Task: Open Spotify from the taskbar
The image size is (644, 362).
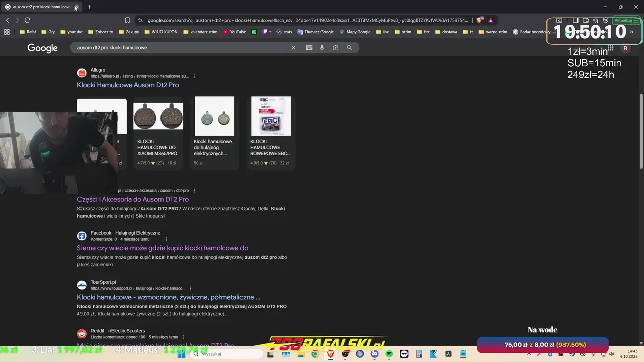Action: click(x=389, y=354)
